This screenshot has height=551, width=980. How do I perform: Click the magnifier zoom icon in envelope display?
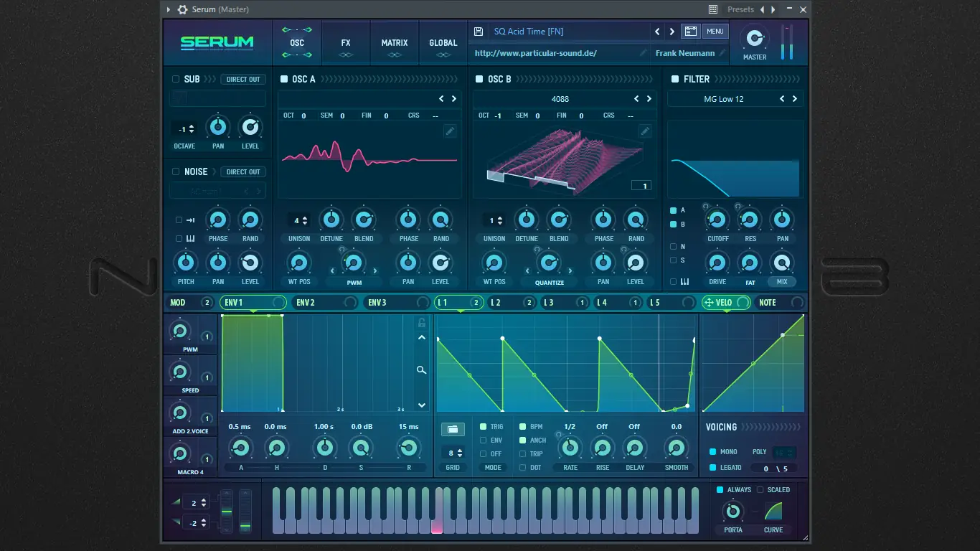click(422, 370)
